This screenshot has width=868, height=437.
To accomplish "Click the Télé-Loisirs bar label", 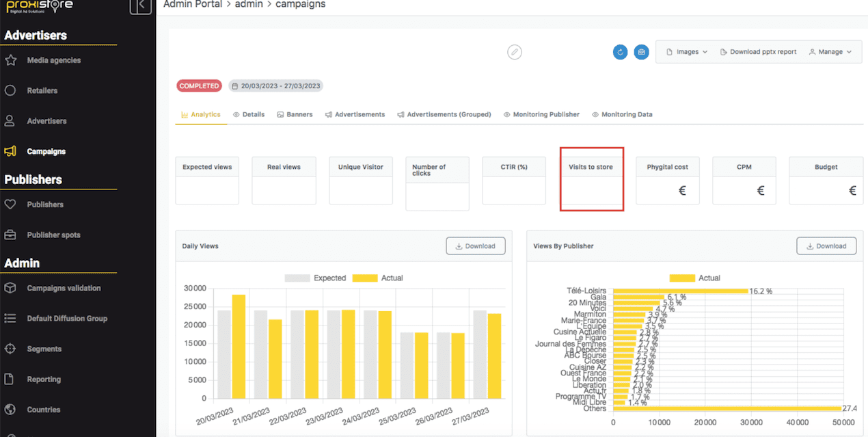I will (586, 291).
